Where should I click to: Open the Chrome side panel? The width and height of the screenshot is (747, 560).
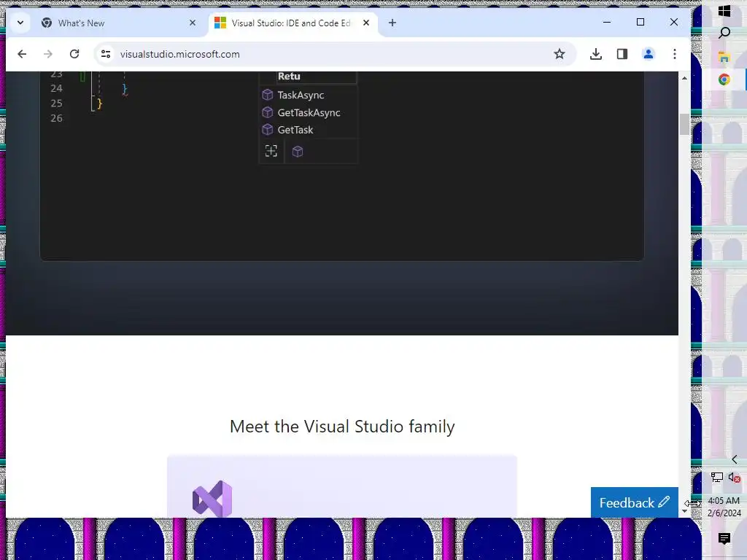pyautogui.click(x=622, y=54)
